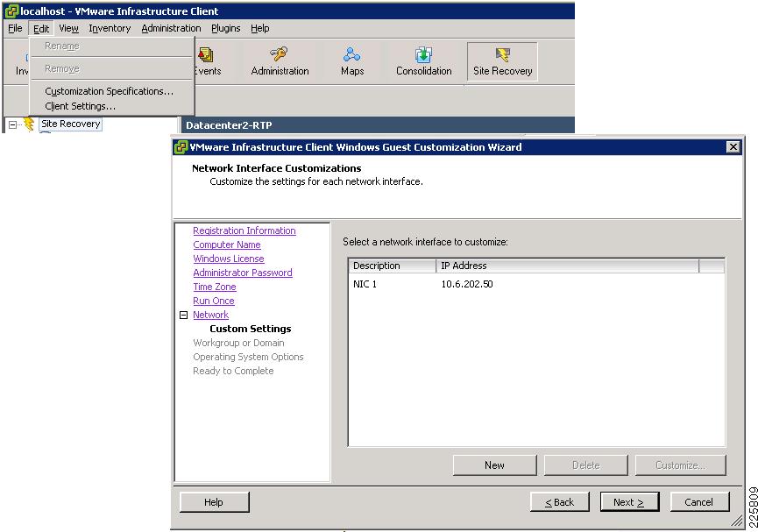Viewport: 758px width, 532px height.
Task: Sort by IP Address column header
Action: tap(567, 266)
